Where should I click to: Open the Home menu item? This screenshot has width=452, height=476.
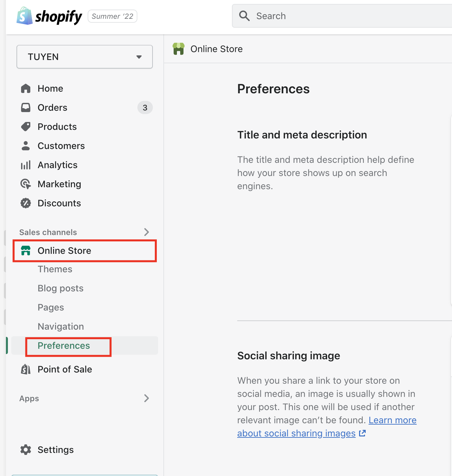coord(50,88)
